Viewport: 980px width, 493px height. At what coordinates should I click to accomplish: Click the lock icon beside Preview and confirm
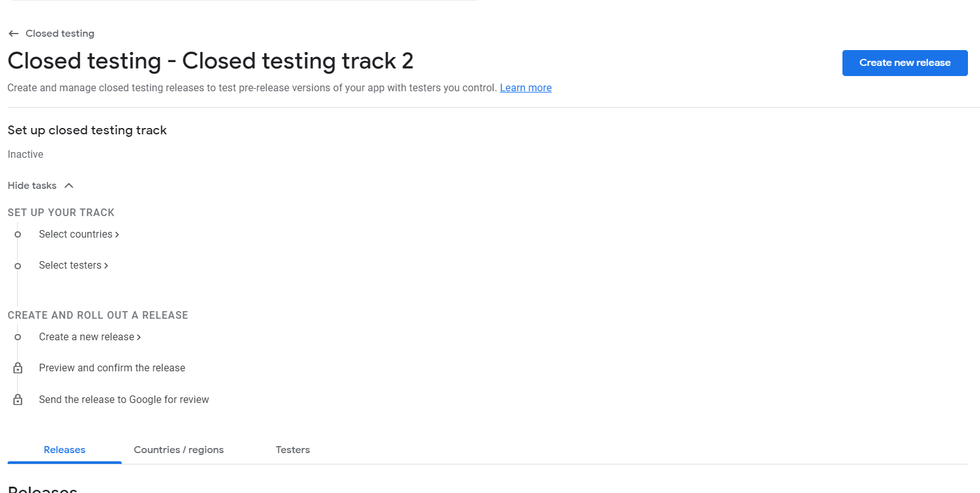tap(18, 368)
